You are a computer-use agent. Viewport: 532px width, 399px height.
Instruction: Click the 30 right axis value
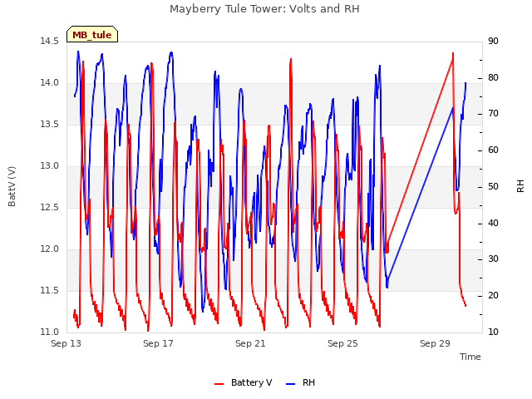coord(493,259)
